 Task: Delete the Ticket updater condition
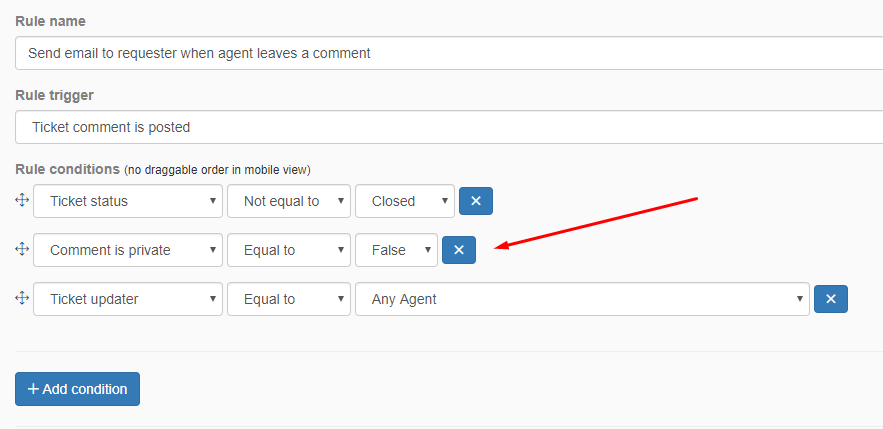[831, 299]
